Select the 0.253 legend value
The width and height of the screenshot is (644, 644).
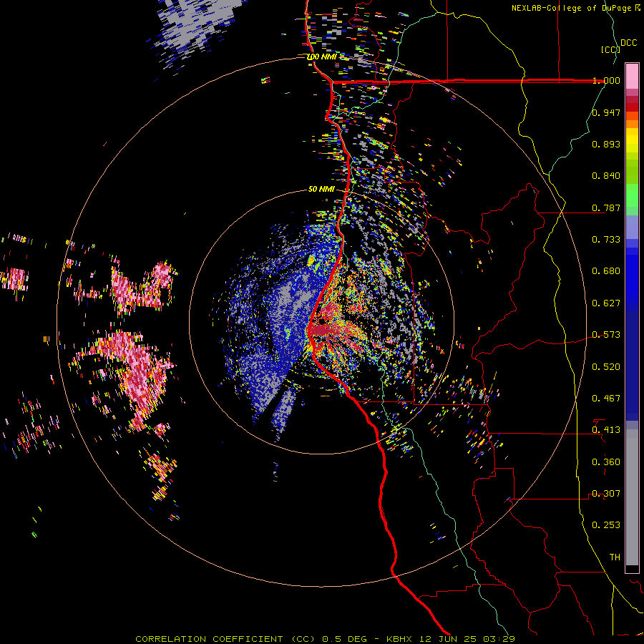tap(606, 525)
